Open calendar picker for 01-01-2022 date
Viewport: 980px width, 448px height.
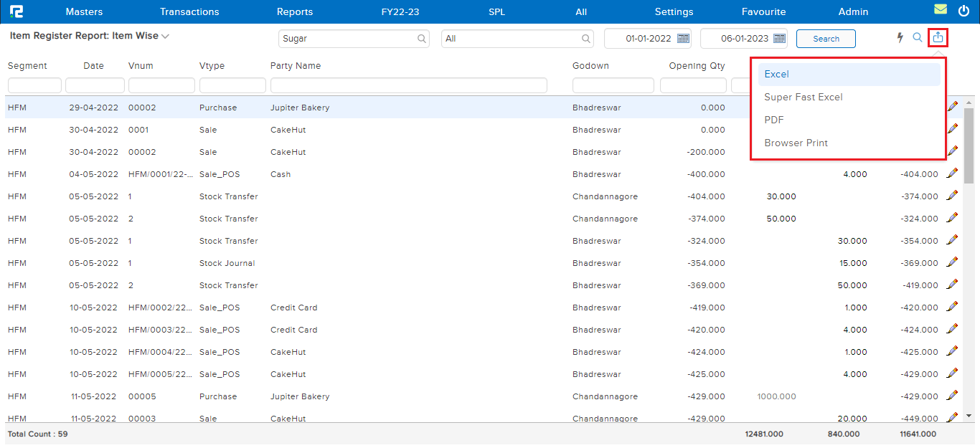683,39
